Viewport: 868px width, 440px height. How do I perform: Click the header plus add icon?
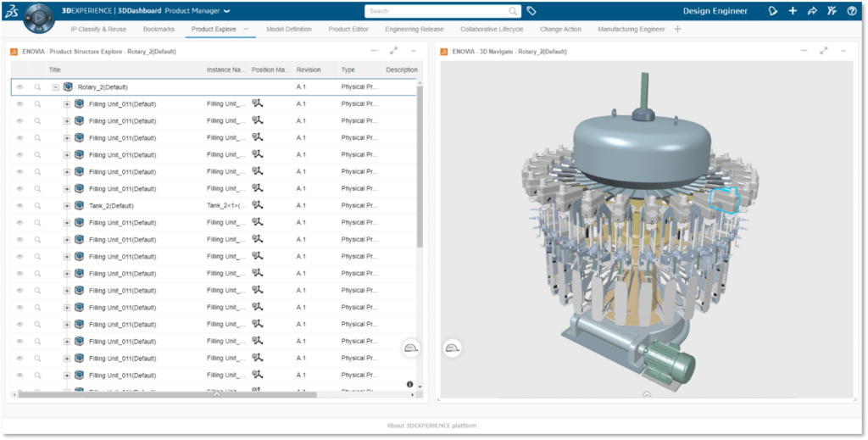793,11
